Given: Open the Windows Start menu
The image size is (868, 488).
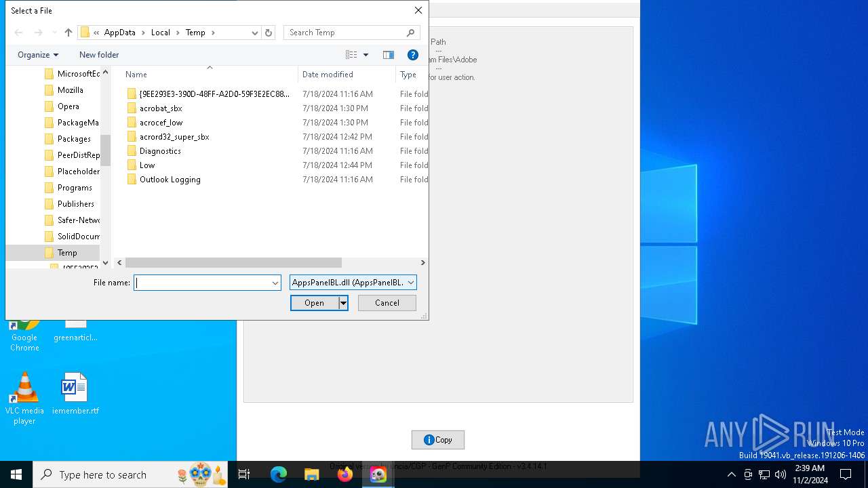Looking at the screenshot, I should point(16,474).
